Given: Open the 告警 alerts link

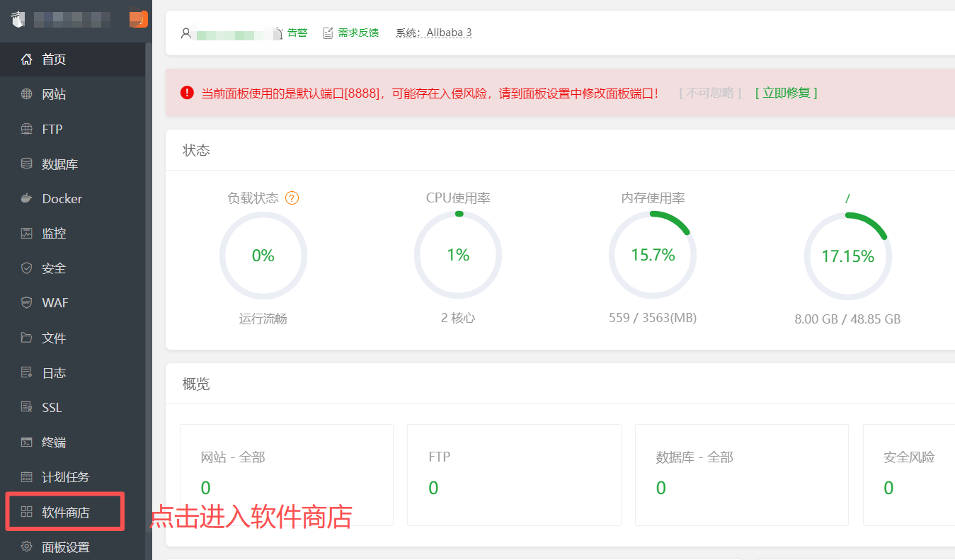Looking at the screenshot, I should pos(297,33).
